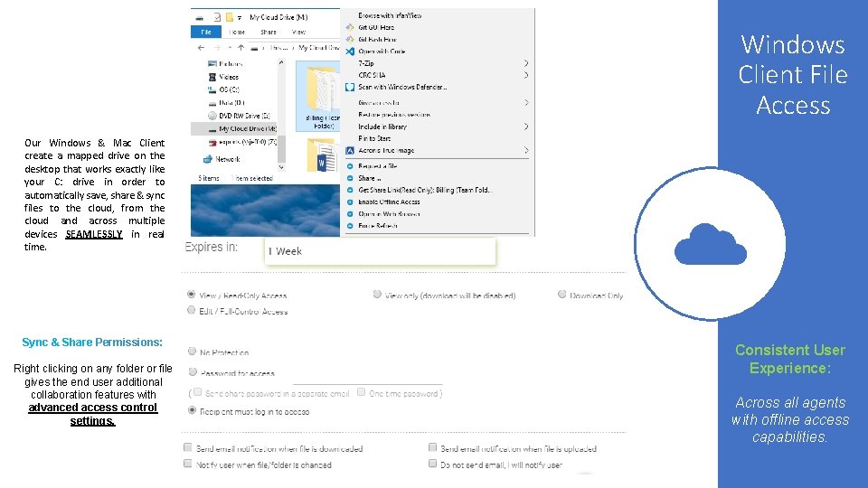Click the DVD RW Drive disc icon

[212, 116]
